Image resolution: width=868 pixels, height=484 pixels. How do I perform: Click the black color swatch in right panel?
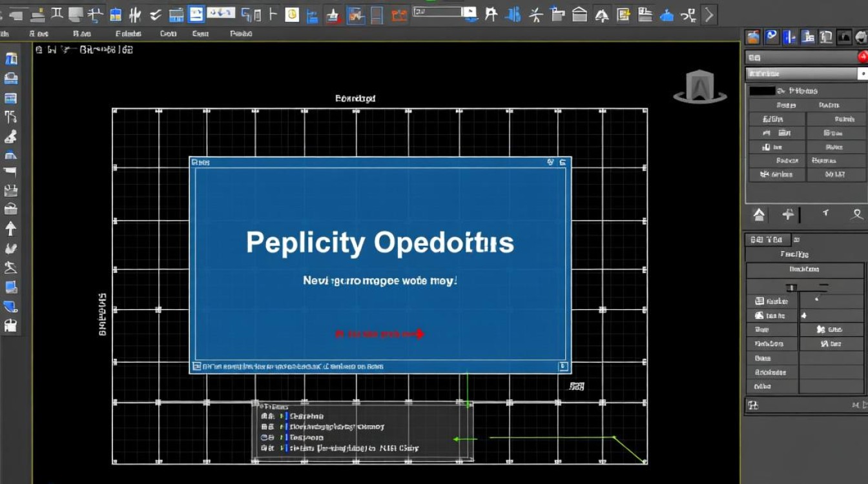point(761,91)
